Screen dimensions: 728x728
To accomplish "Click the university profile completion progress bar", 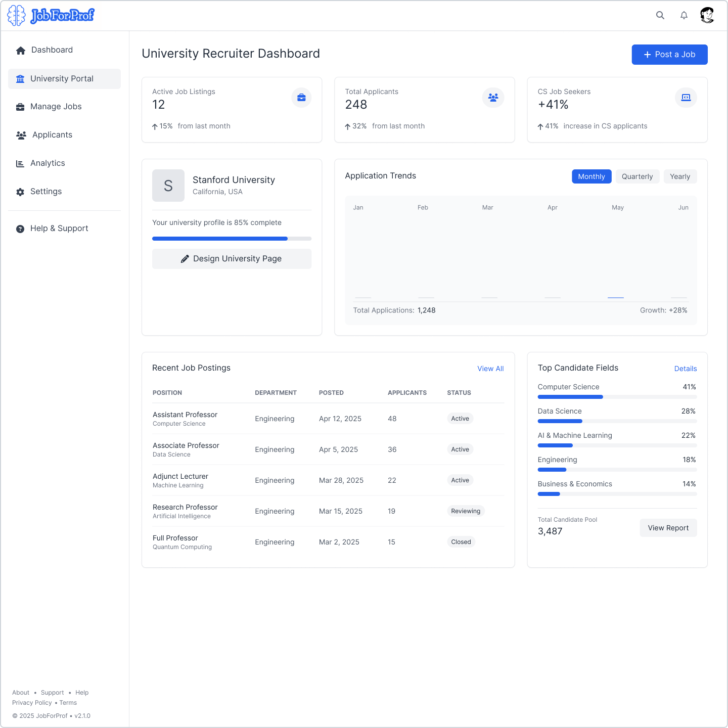I will tap(232, 239).
